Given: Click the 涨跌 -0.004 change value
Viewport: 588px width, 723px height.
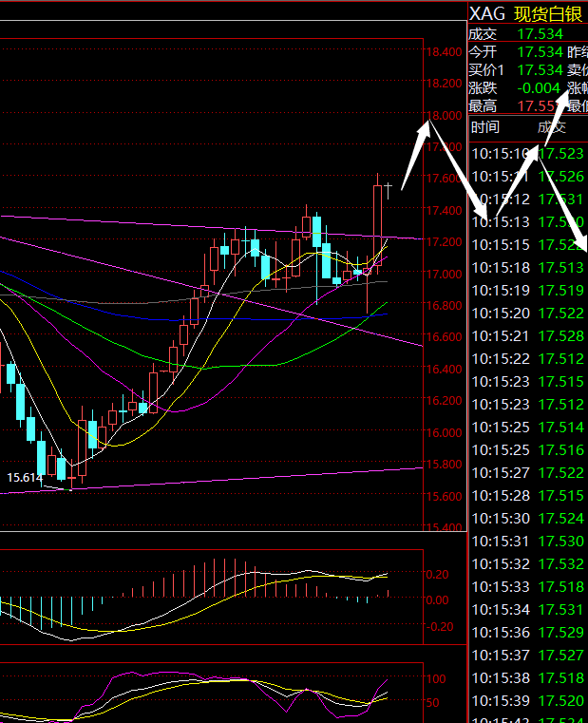Looking at the screenshot, I should tap(539, 88).
